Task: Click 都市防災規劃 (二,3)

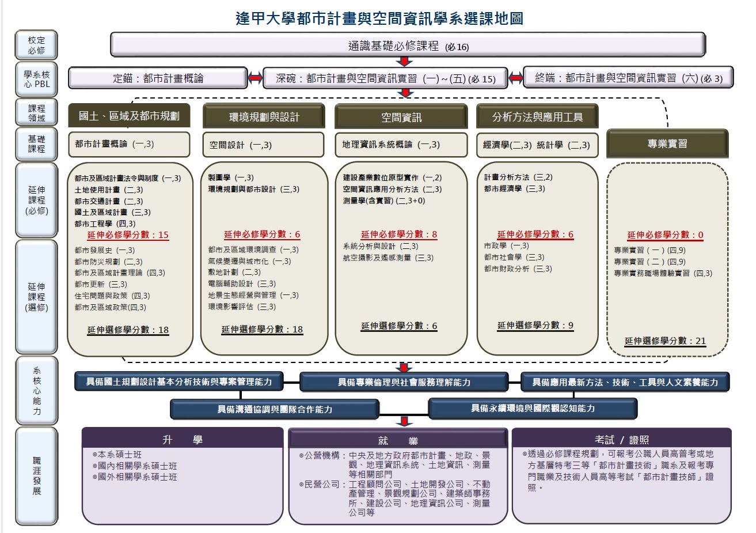Action: (109, 262)
